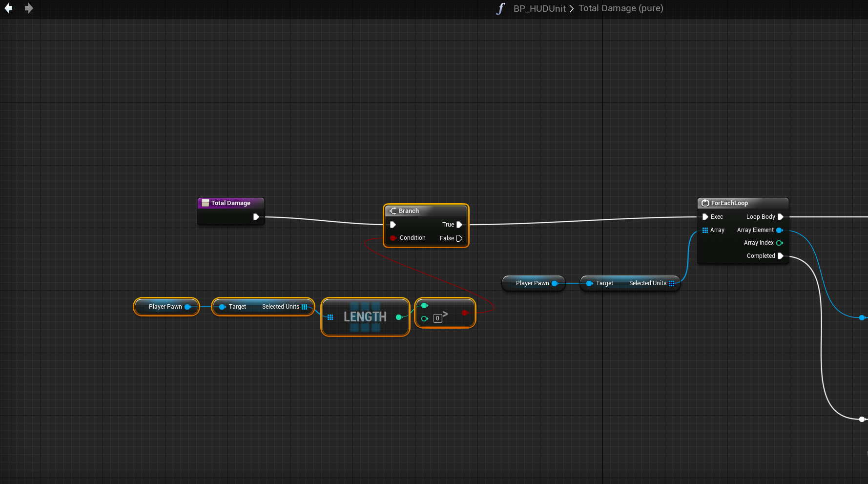Select Total Damage (pure) breadcrumb
The width and height of the screenshot is (868, 484).
pyautogui.click(x=620, y=8)
